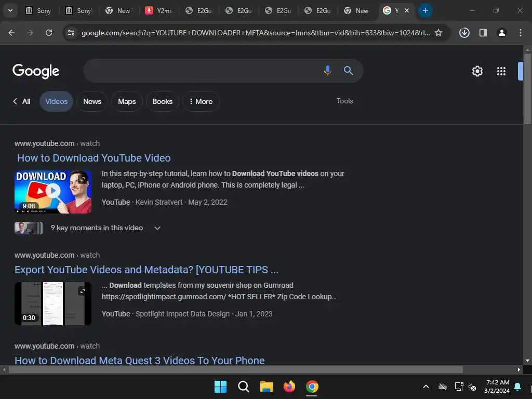Expand preview on the DOWNLOAD thumbnail
This screenshot has width=532, height=399.
(82, 179)
